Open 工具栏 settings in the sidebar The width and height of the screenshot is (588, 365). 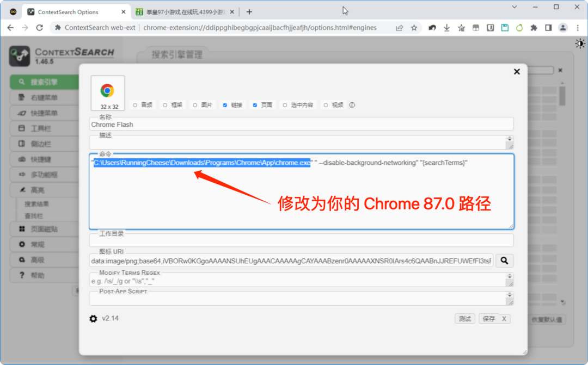pos(44,128)
